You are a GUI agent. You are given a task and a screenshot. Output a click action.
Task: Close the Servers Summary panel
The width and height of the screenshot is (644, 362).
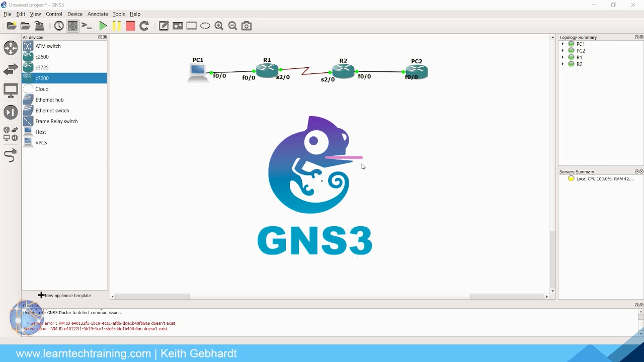pyautogui.click(x=641, y=171)
